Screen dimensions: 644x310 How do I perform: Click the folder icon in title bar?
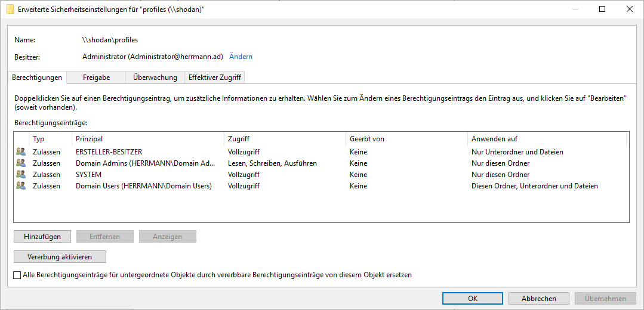click(x=10, y=10)
